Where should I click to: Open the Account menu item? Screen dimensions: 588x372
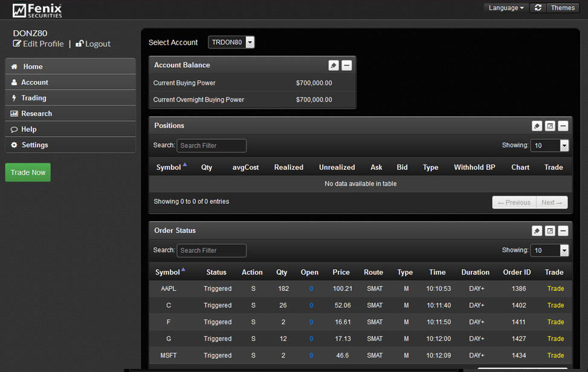click(x=71, y=82)
